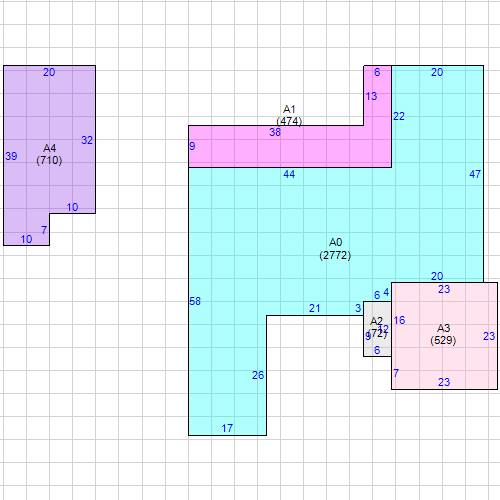Image resolution: width=500 pixels, height=500 pixels.
Task: Click the 23 dimension on A3's right side
Action: click(489, 336)
